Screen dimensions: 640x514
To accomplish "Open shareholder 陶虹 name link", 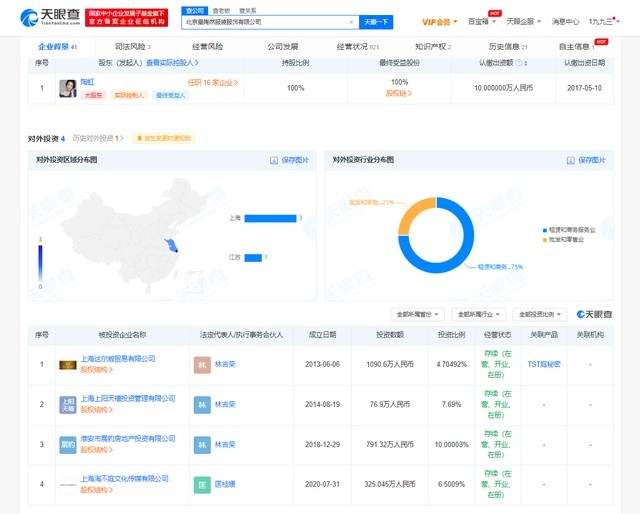I will (87, 82).
